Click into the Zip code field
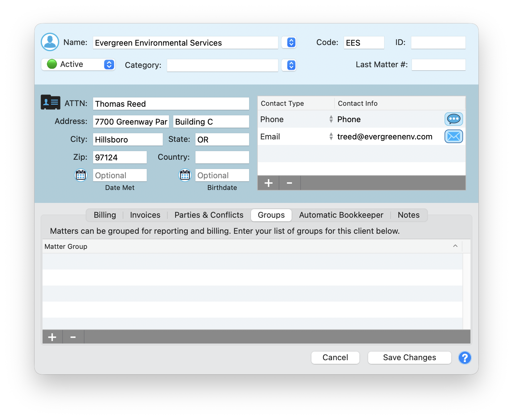Viewport: 513px width, 420px height. click(x=120, y=157)
